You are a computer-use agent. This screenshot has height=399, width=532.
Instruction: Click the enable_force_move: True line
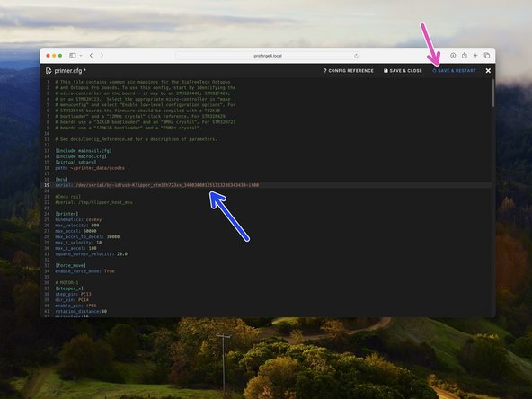pos(84,271)
